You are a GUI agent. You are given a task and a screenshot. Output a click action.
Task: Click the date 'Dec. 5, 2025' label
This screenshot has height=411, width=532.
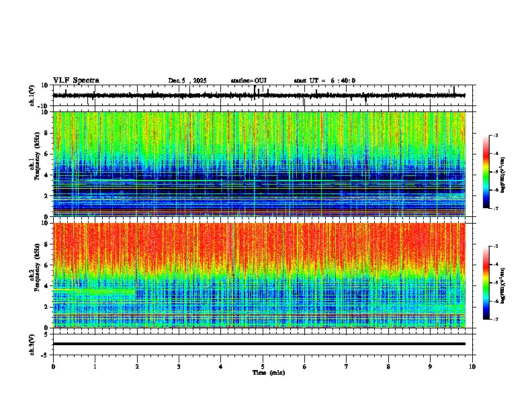(187, 81)
